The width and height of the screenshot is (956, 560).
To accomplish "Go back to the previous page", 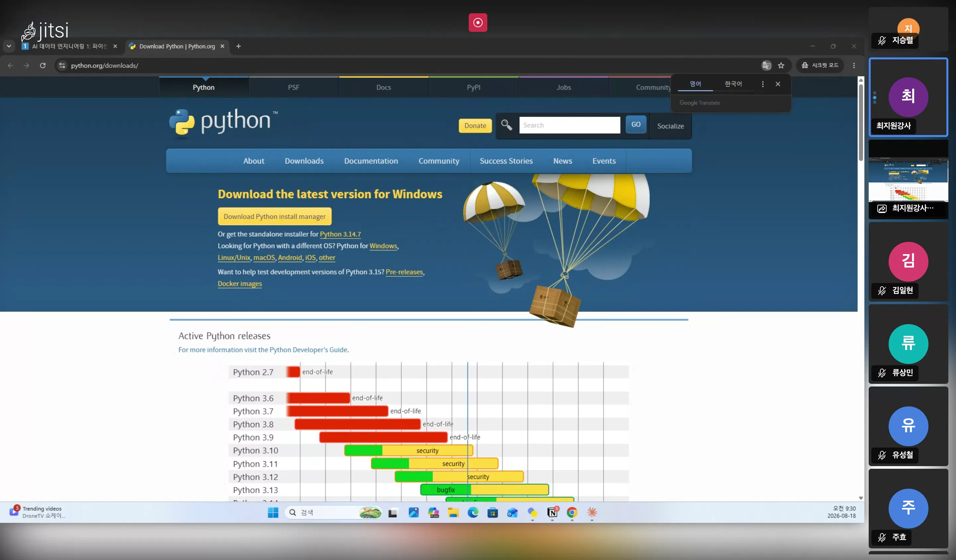I will 11,66.
